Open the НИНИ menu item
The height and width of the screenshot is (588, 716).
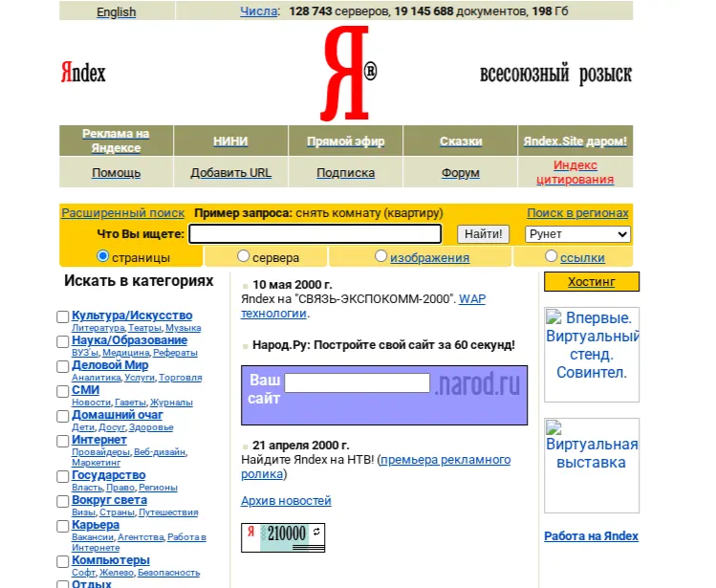tap(230, 142)
